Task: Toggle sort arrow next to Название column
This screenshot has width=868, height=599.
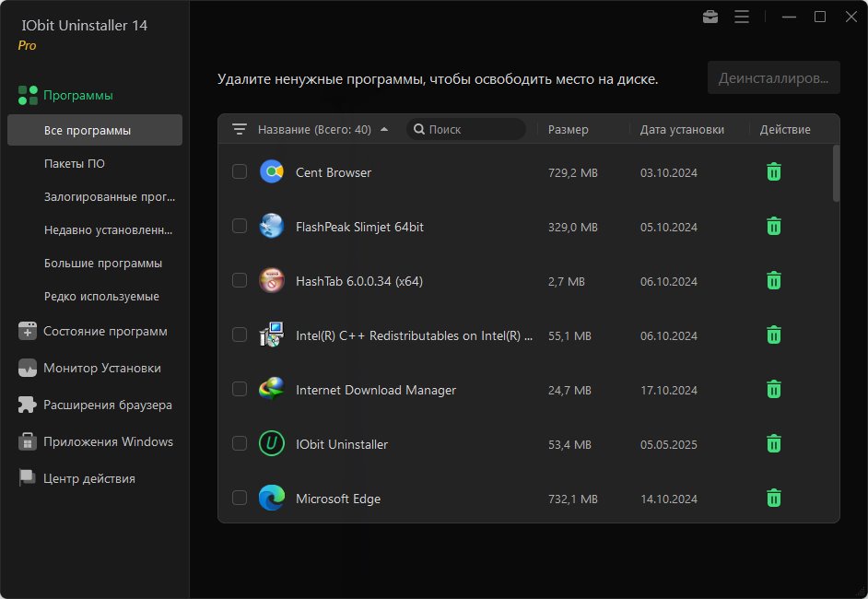Action: coord(384,130)
